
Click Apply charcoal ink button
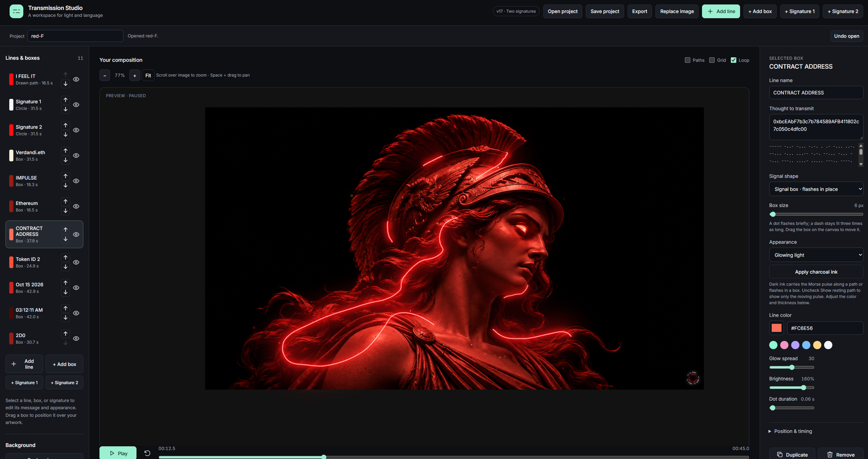(x=816, y=272)
